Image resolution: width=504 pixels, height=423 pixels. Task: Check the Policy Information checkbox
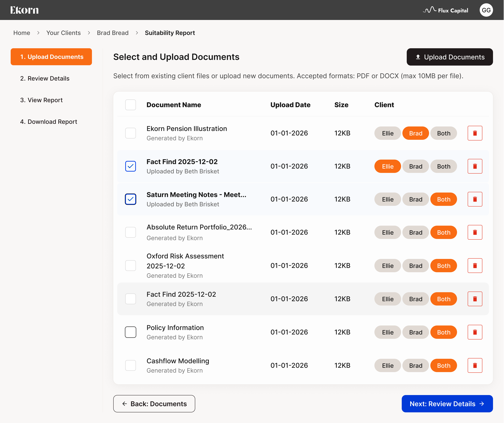click(x=131, y=332)
